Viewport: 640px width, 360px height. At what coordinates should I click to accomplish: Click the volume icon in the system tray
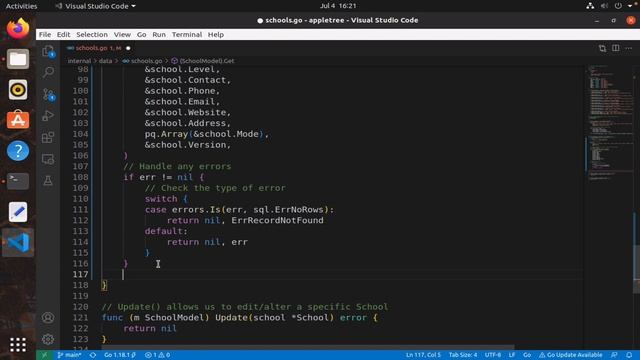(604, 6)
